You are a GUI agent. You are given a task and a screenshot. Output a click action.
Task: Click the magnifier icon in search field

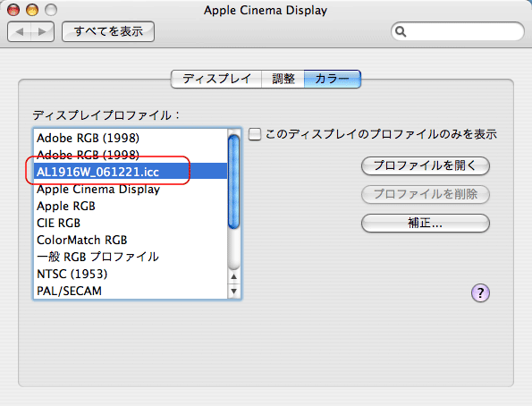tap(401, 31)
